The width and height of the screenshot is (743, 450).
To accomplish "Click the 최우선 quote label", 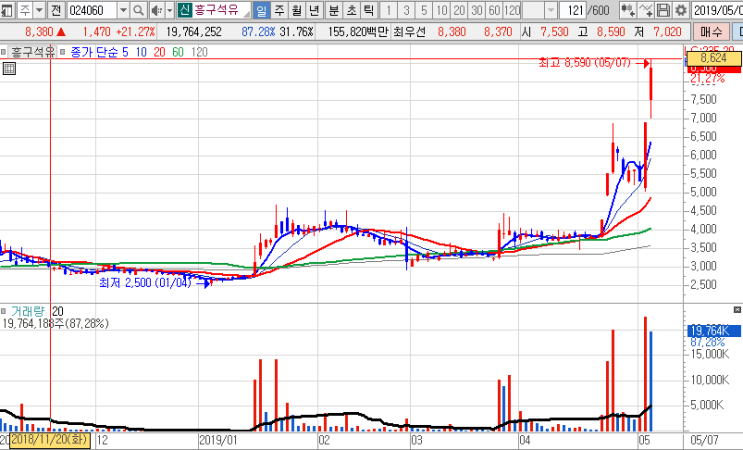I will [x=409, y=32].
